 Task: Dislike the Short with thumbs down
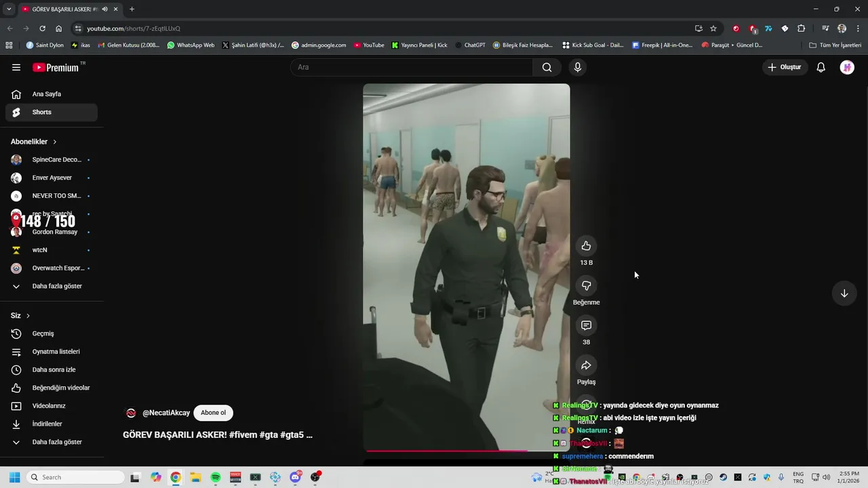point(587,285)
